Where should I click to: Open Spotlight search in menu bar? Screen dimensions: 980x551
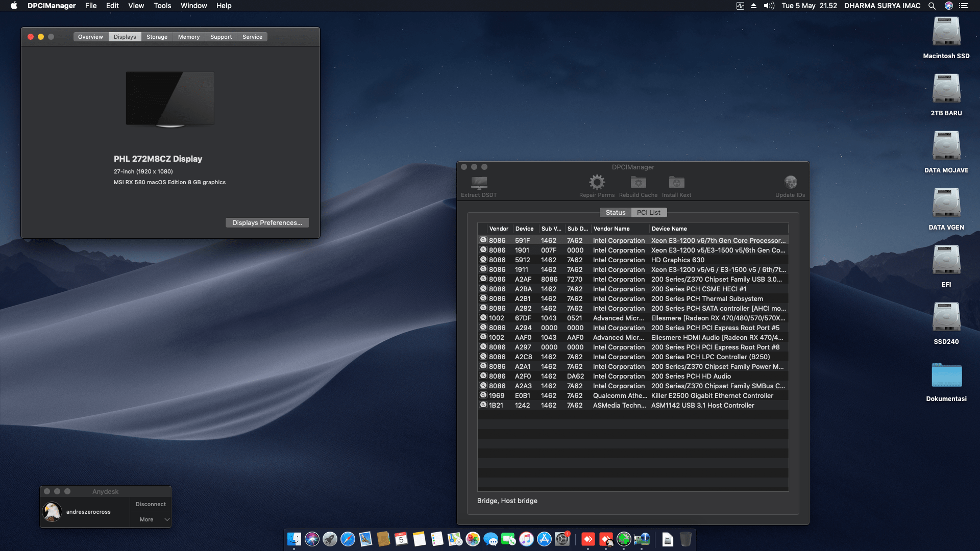tap(932, 6)
